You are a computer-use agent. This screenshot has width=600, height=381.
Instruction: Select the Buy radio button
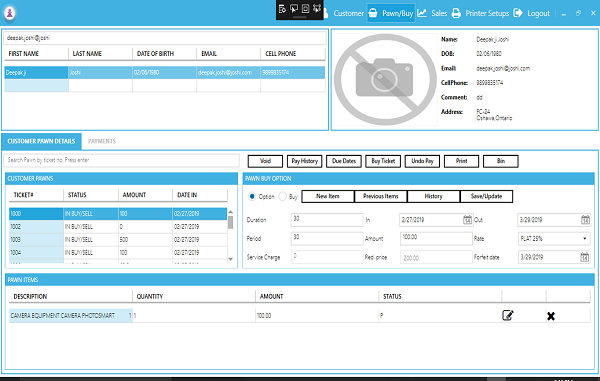[x=282, y=196]
